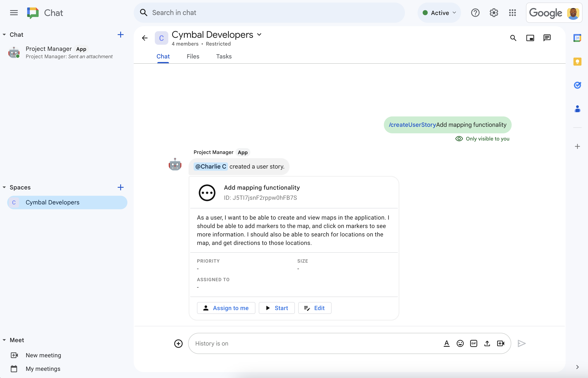
Task: Select the Tasks tab
Action: [223, 56]
